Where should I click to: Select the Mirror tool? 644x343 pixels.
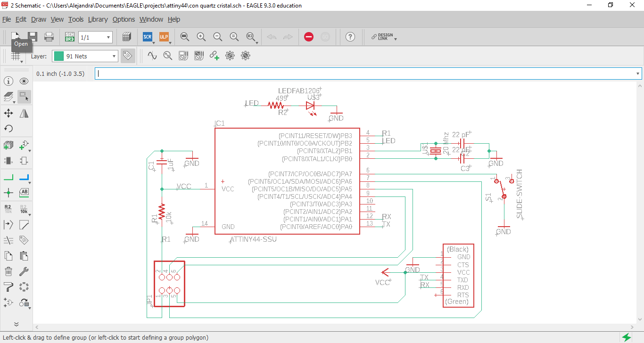[x=24, y=113]
